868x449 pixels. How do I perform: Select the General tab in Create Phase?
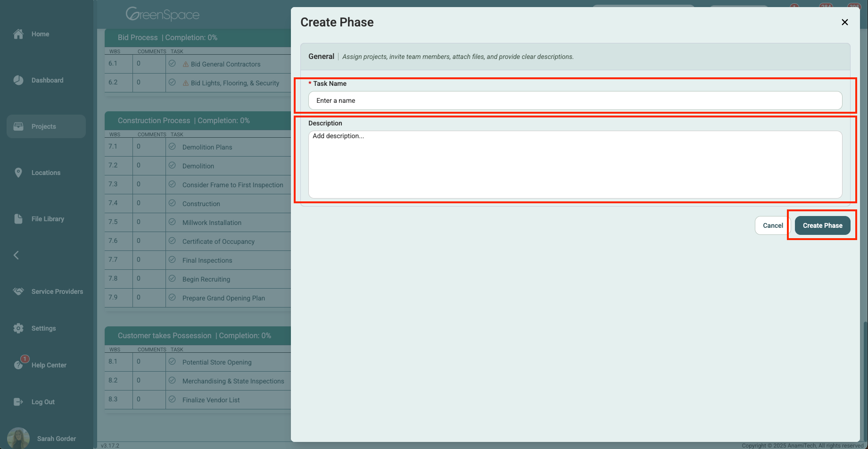[322, 56]
